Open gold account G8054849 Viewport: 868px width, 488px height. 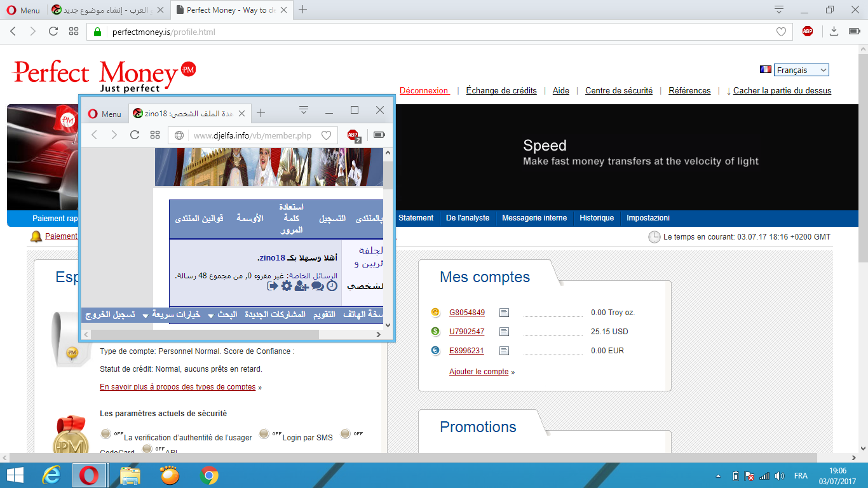[467, 313]
